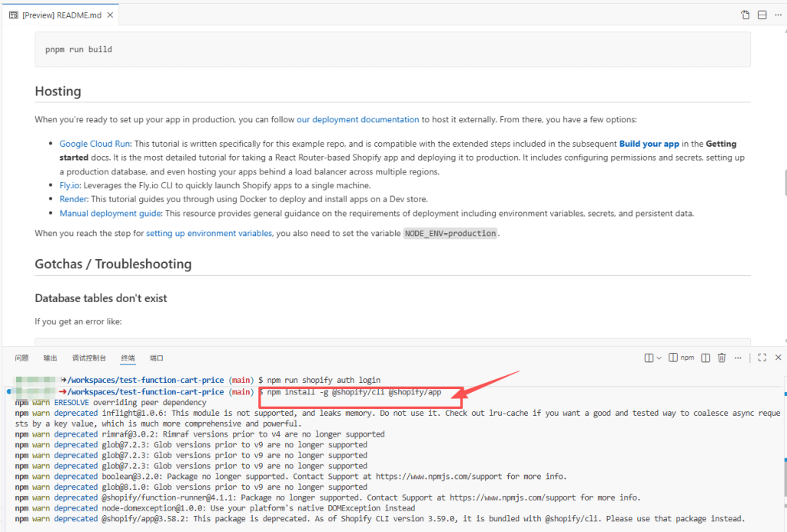Click the Open Source File icon in editor toolbar
Viewport: 787px width, 532px height.
745,15
